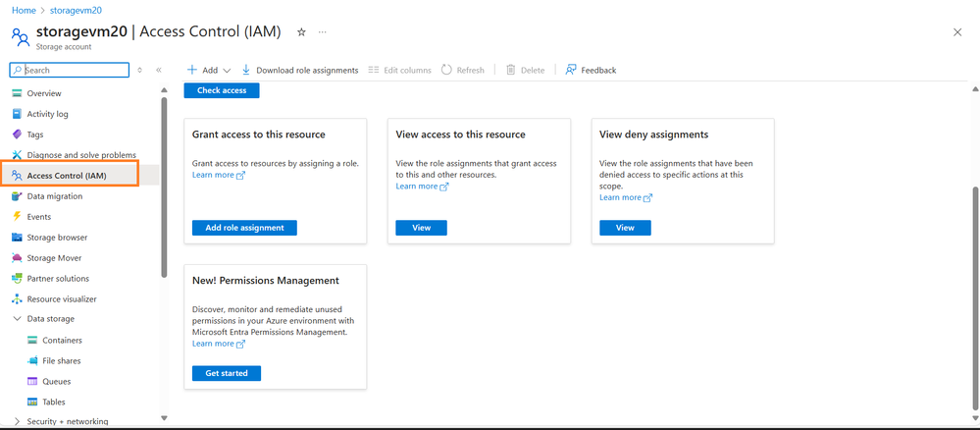Screen dimensions: 980x430
Task: Click the external link icon under View deny assignments
Action: coord(648,197)
